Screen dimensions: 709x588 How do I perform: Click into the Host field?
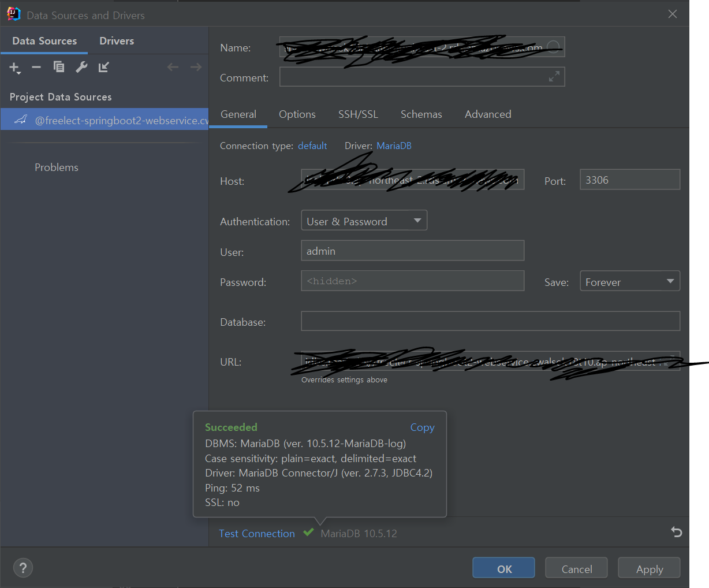click(x=413, y=180)
